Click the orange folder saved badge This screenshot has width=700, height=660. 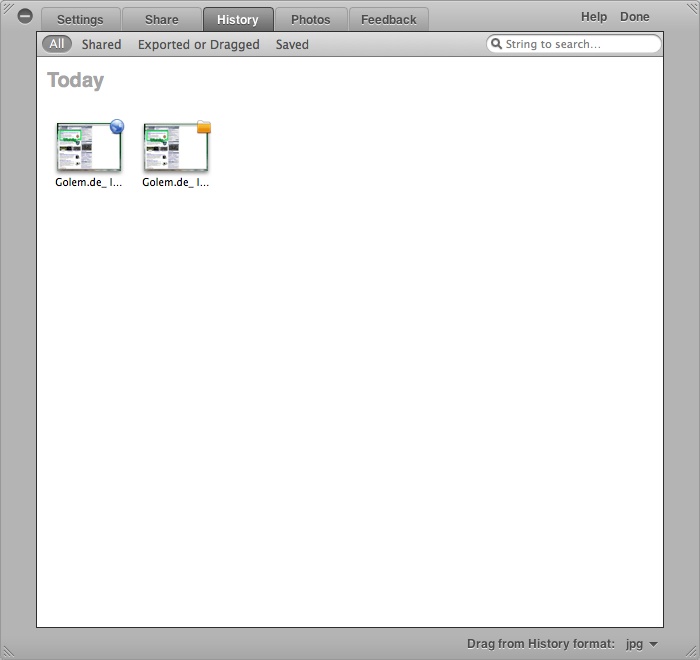click(x=204, y=127)
